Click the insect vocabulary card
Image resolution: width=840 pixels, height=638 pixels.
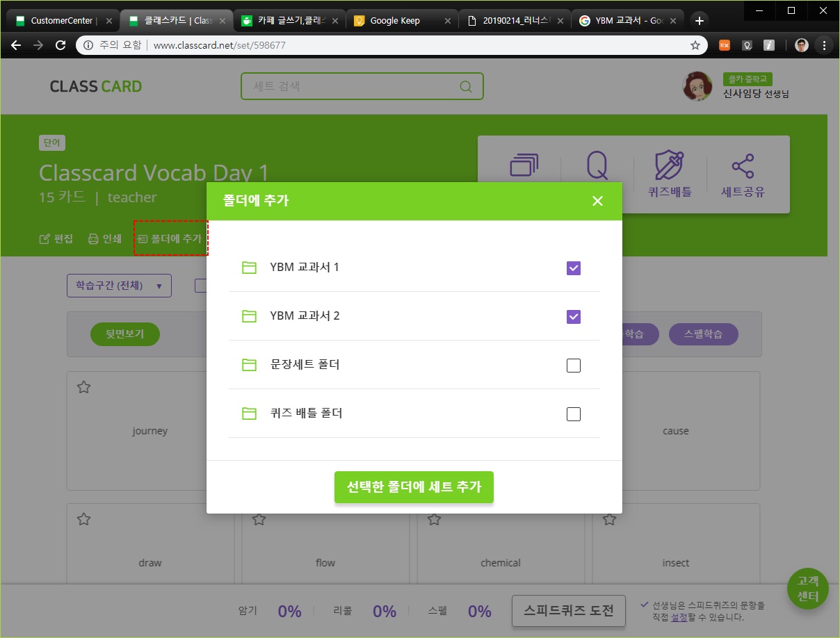676,544
